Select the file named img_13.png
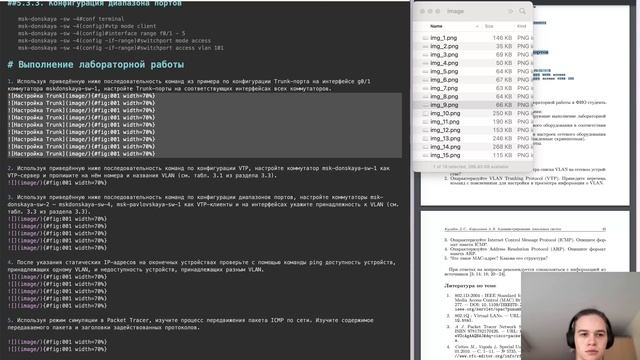 pyautogui.click(x=445, y=138)
